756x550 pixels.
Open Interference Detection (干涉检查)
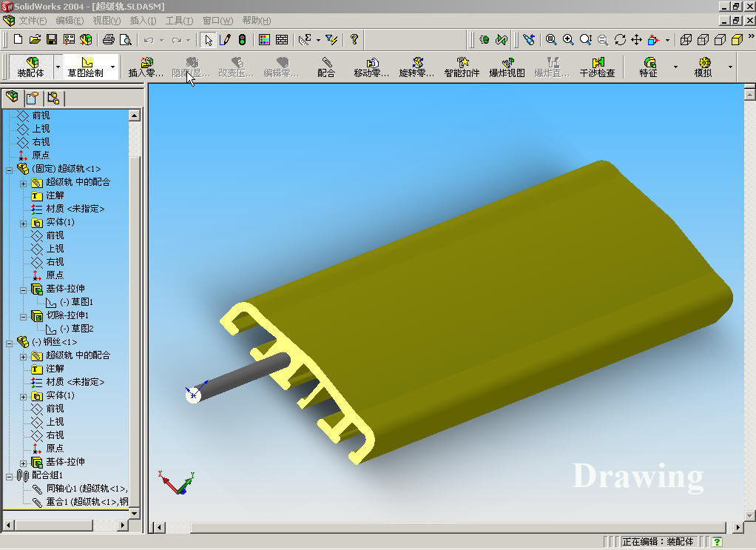(x=597, y=67)
